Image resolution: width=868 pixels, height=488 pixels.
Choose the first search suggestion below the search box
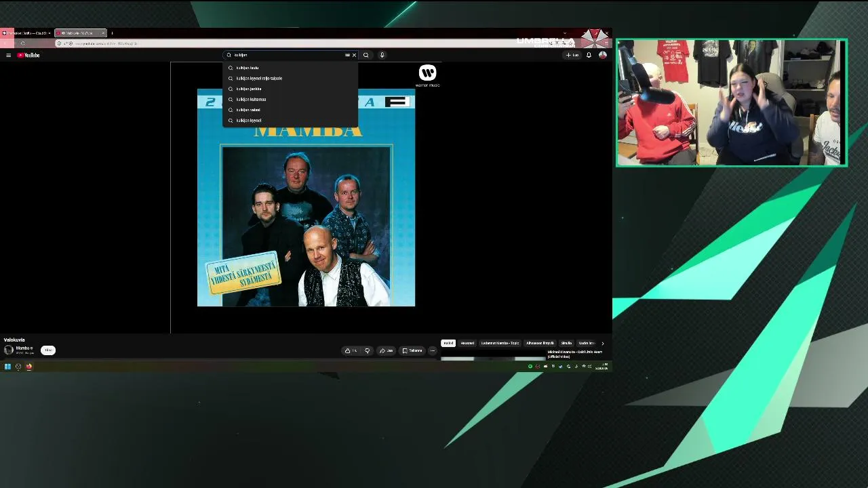point(290,68)
